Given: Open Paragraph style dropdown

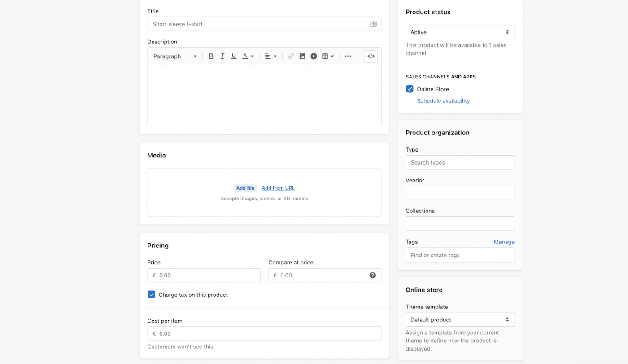Looking at the screenshot, I should pyautogui.click(x=175, y=56).
